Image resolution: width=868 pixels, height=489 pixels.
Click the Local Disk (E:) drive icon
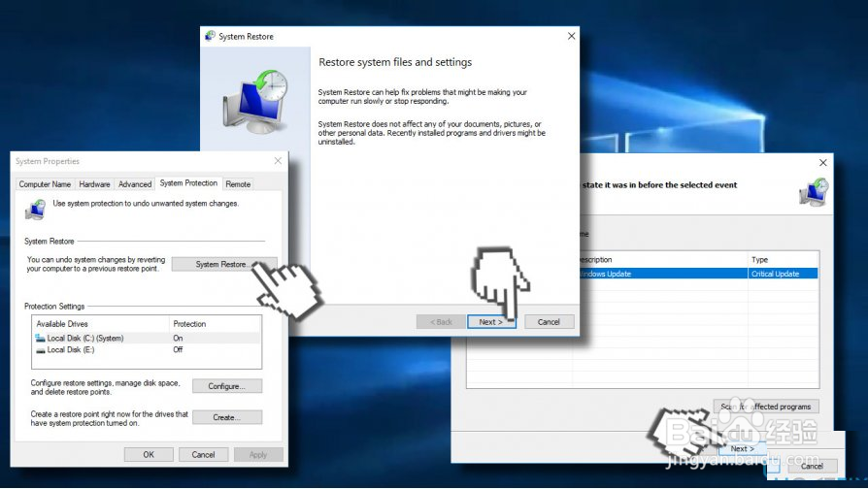pyautogui.click(x=40, y=350)
